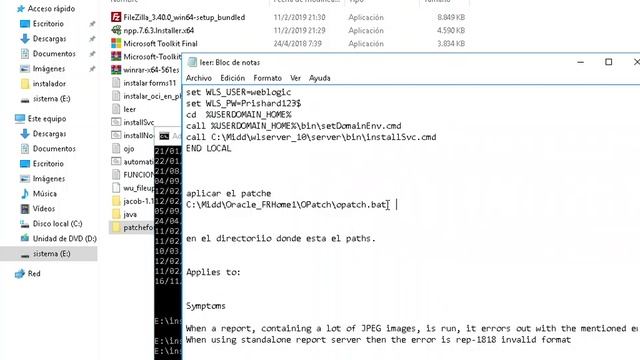Click the Descargas icon under Este equipo
Image resolution: width=640 pixels, height=360 pixels.
point(25,133)
